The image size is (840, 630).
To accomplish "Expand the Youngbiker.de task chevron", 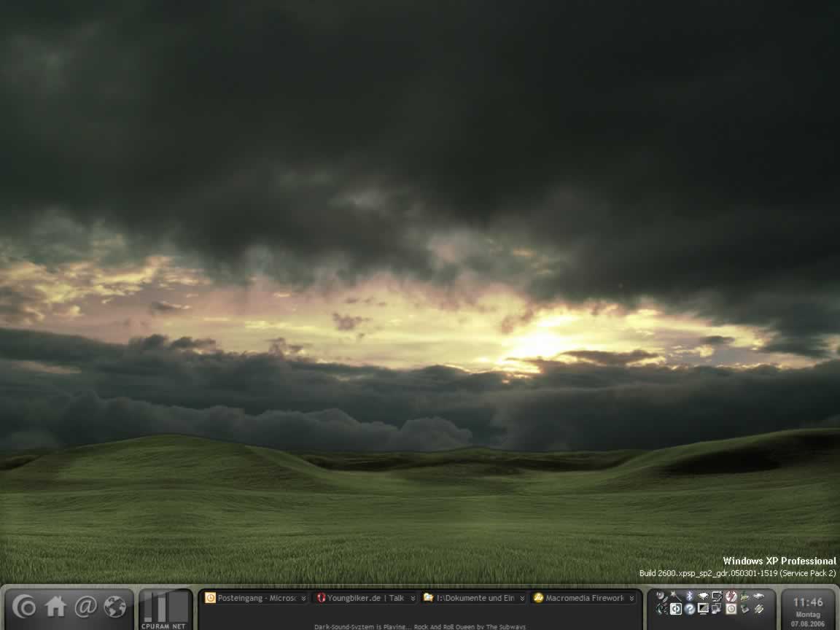I will [413, 599].
